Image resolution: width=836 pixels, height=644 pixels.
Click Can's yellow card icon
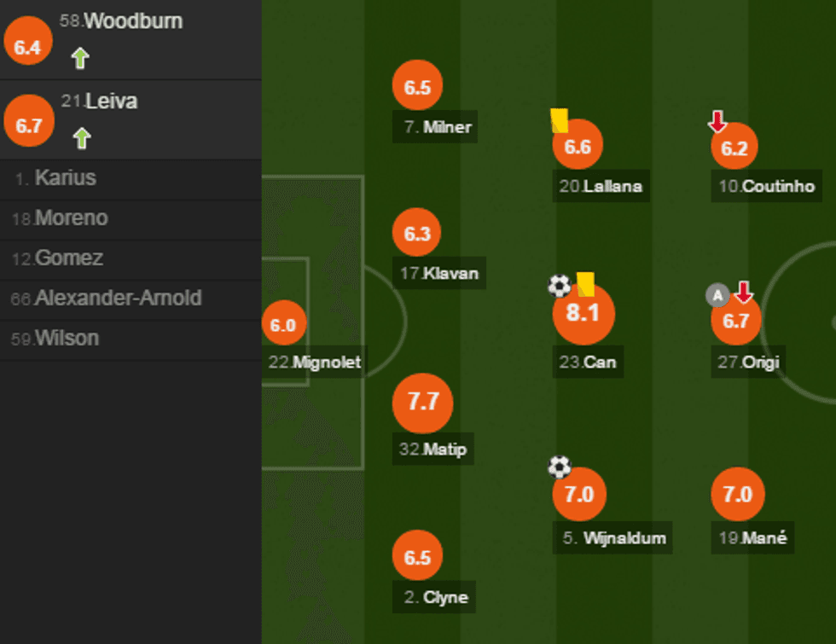click(x=585, y=284)
